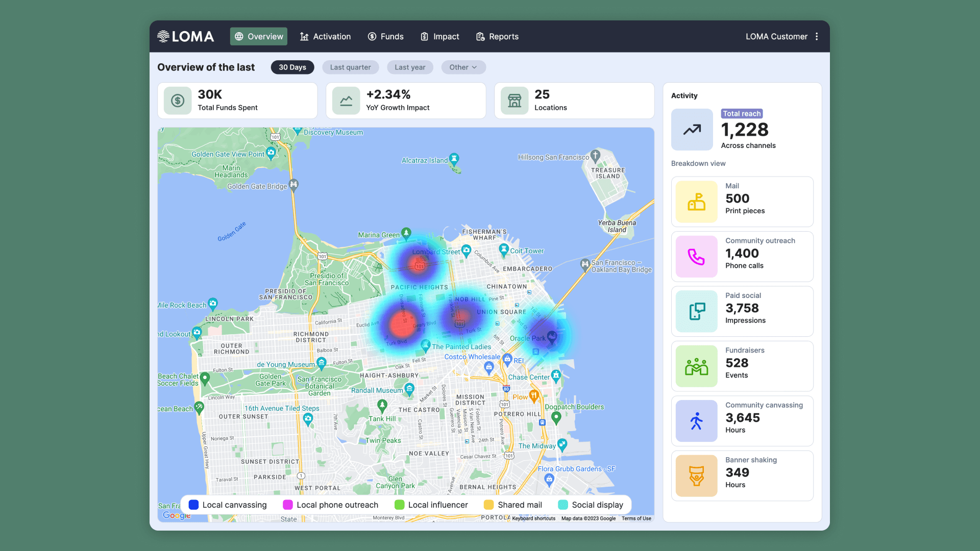Click the LOMA logo
The image size is (980, 551).
tap(186, 36)
